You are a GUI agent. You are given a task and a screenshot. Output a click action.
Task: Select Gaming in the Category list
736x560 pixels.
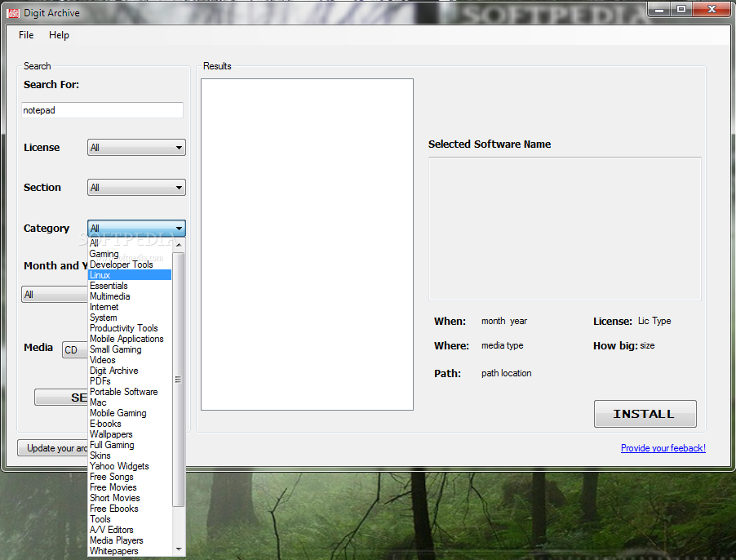(x=130, y=254)
